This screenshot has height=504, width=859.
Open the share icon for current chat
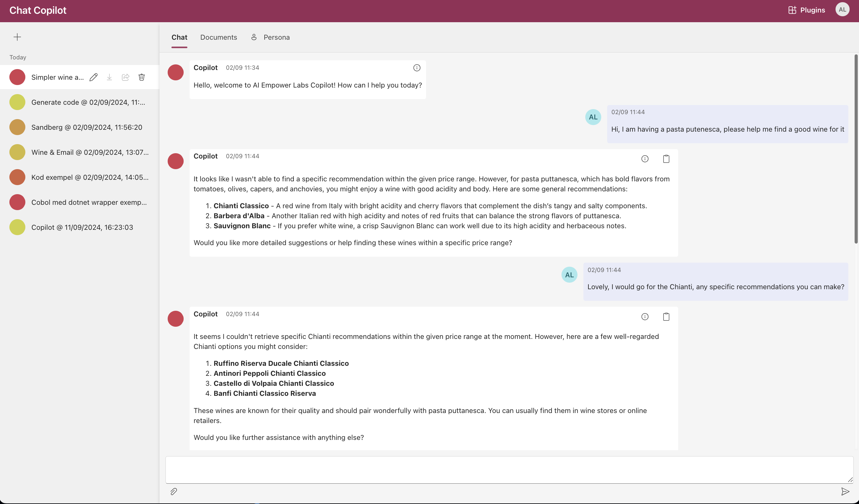tap(125, 77)
